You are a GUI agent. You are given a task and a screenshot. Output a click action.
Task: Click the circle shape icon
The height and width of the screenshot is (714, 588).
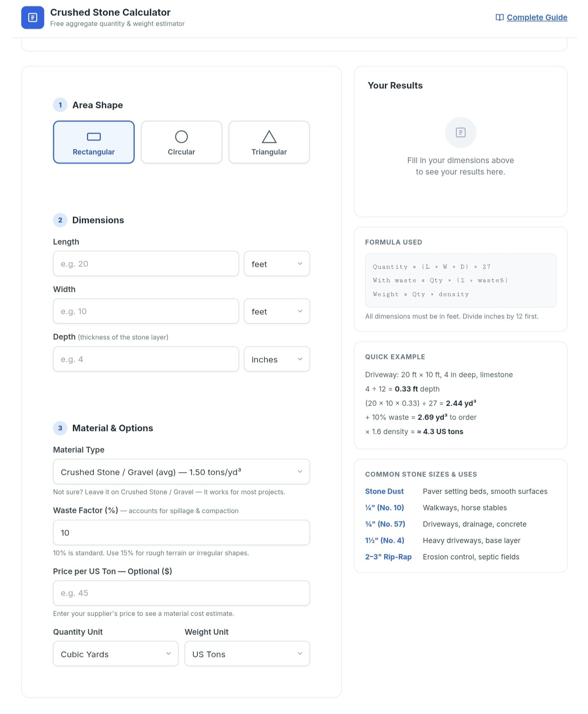pyautogui.click(x=181, y=137)
